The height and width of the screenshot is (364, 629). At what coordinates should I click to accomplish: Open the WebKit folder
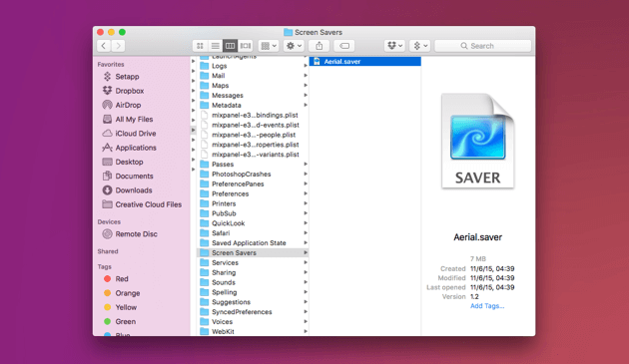(x=253, y=331)
